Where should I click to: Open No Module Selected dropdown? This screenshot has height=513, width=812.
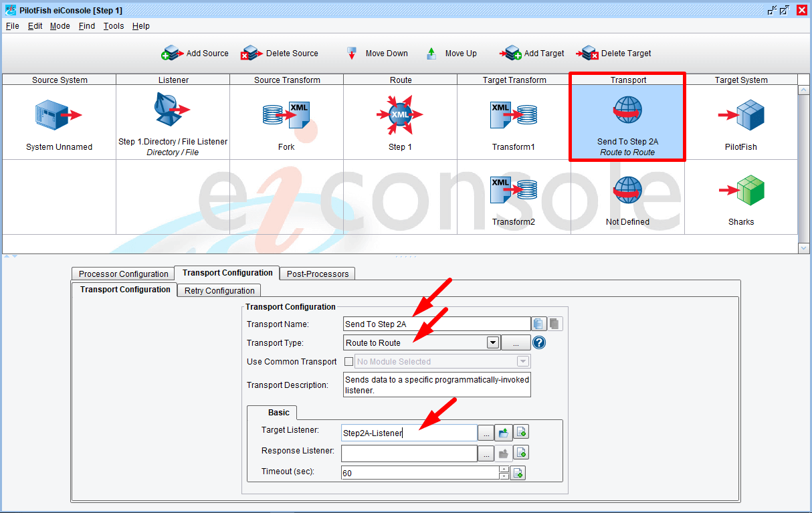[x=523, y=361]
